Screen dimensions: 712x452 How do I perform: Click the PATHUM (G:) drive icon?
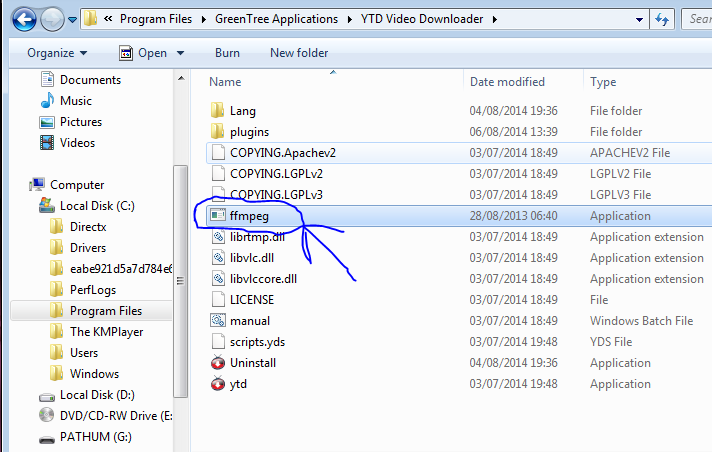[47, 439]
